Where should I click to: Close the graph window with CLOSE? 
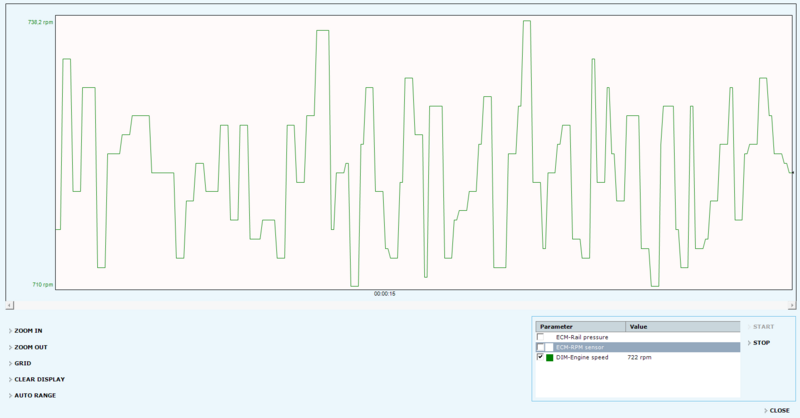point(779,410)
